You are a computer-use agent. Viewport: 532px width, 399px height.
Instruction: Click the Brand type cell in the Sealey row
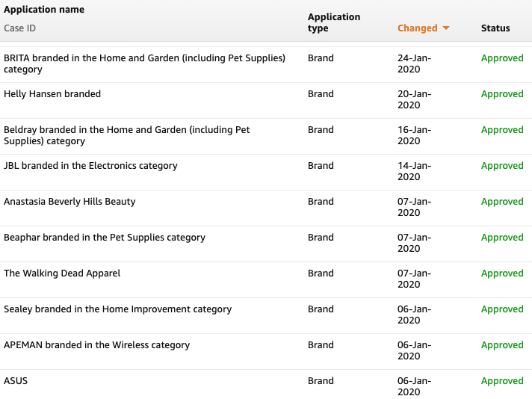click(x=321, y=309)
